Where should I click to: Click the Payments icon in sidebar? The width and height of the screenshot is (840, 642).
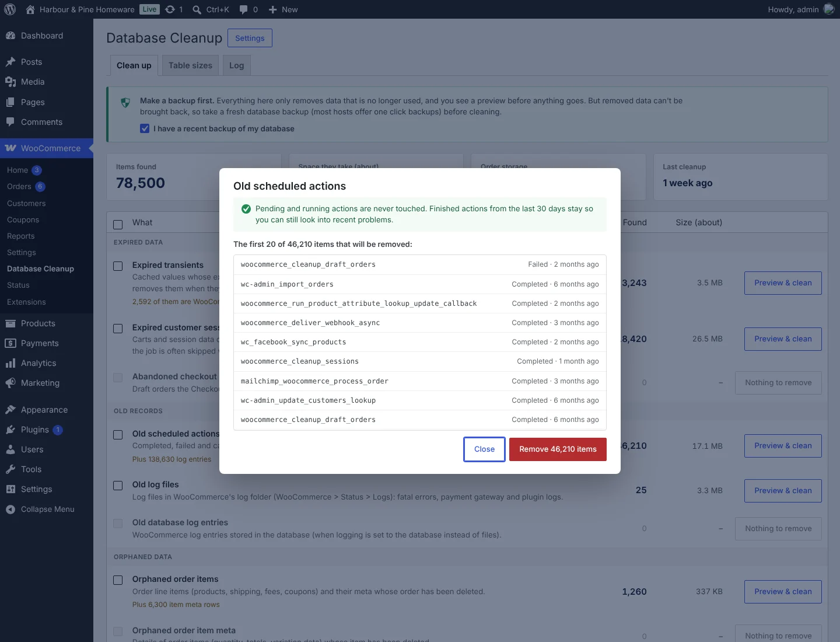10,343
